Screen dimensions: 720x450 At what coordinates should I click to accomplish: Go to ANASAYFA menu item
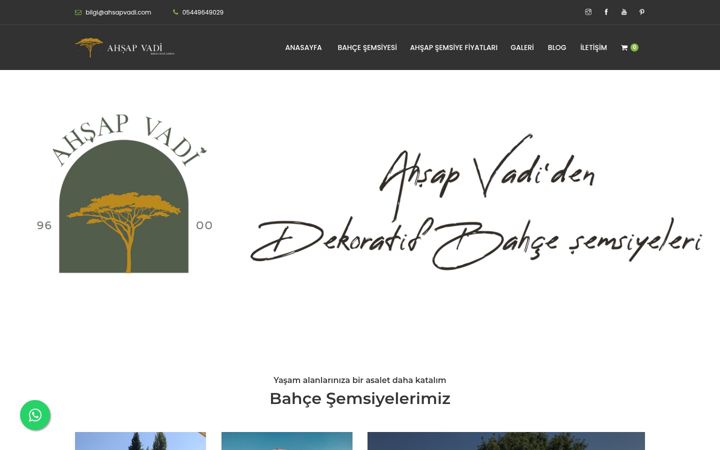coord(304,47)
